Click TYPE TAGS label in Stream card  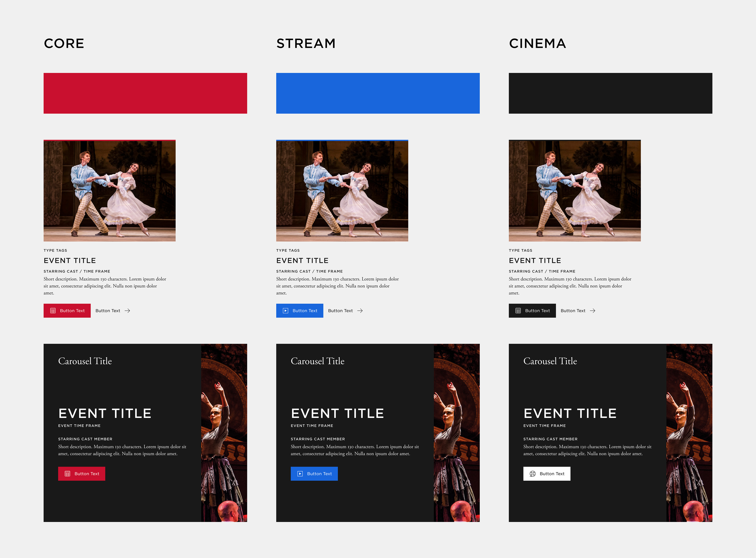point(288,250)
